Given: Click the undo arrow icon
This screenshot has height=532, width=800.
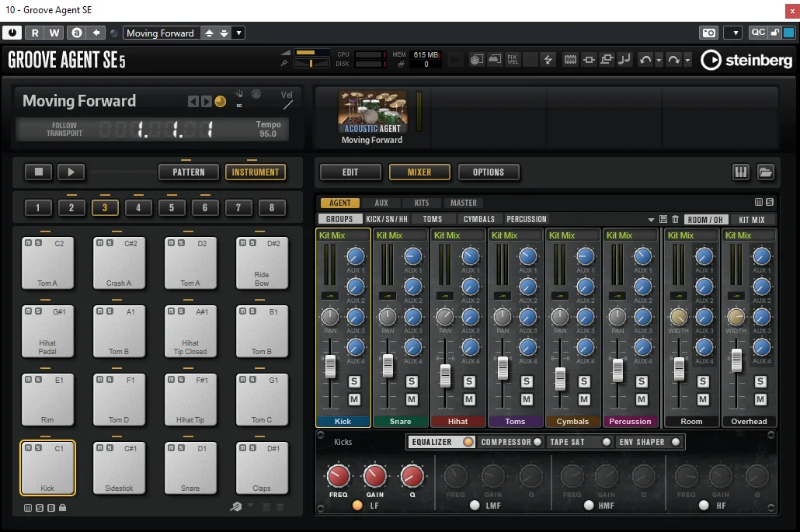Looking at the screenshot, I should click(645, 60).
